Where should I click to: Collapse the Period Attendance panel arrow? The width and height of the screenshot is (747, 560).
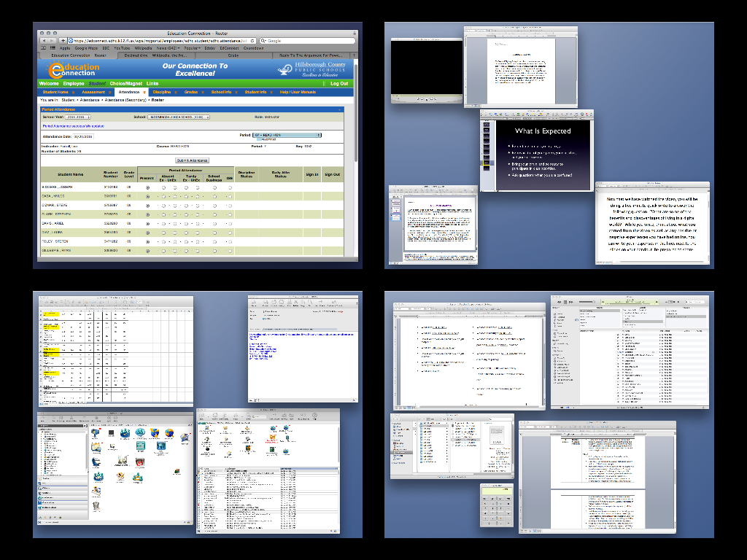pyautogui.click(x=340, y=109)
